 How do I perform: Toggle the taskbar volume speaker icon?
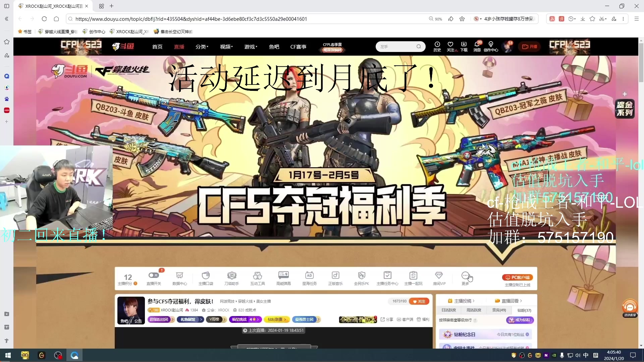click(578, 355)
